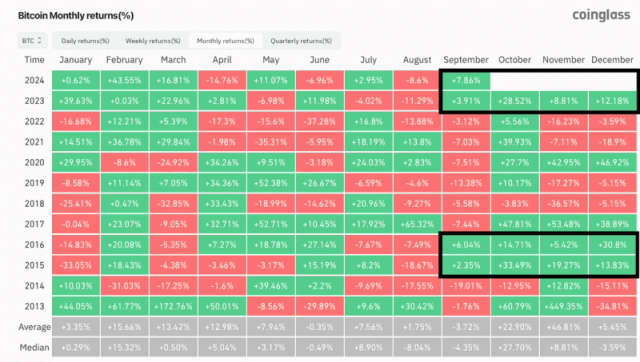Click the Time column header
The height and width of the screenshot is (362, 640).
[34, 60]
